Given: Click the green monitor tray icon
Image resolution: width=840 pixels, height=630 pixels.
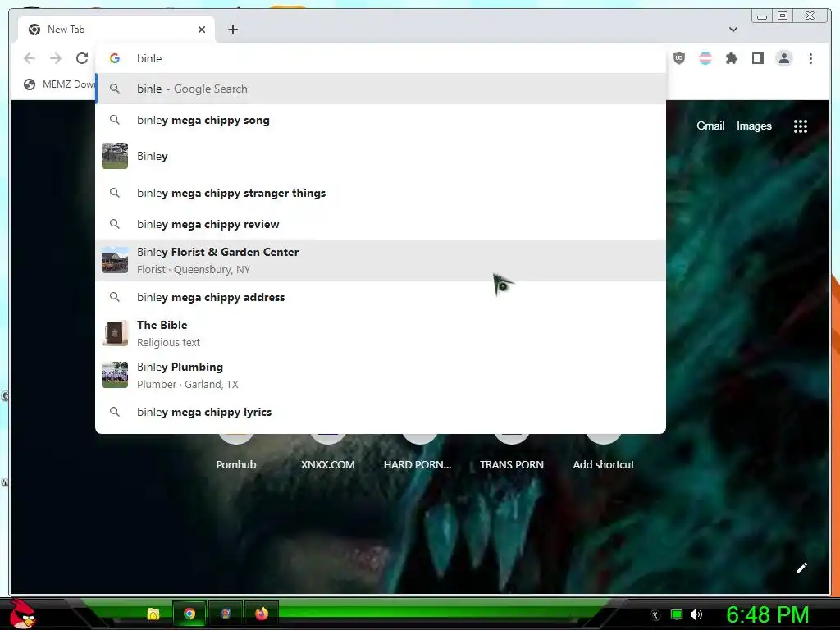Looking at the screenshot, I should (x=677, y=614).
